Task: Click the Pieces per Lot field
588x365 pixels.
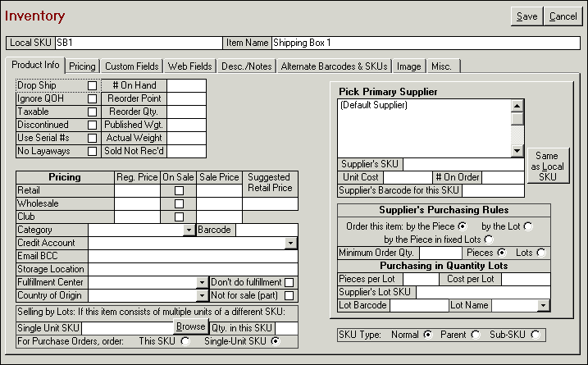Action: (421, 279)
